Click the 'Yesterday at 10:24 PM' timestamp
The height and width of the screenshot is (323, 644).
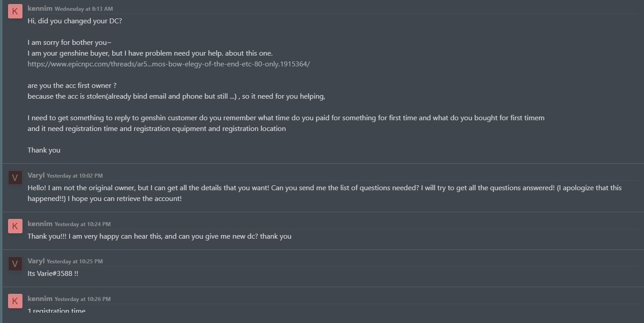(x=83, y=224)
